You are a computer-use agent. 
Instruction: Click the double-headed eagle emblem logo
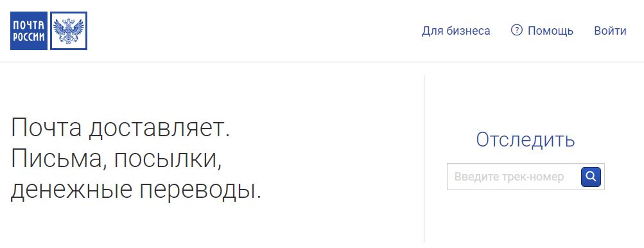pos(69,31)
